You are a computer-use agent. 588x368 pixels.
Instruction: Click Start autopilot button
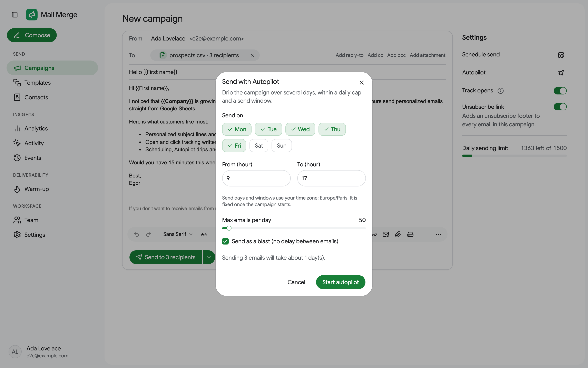(340, 282)
